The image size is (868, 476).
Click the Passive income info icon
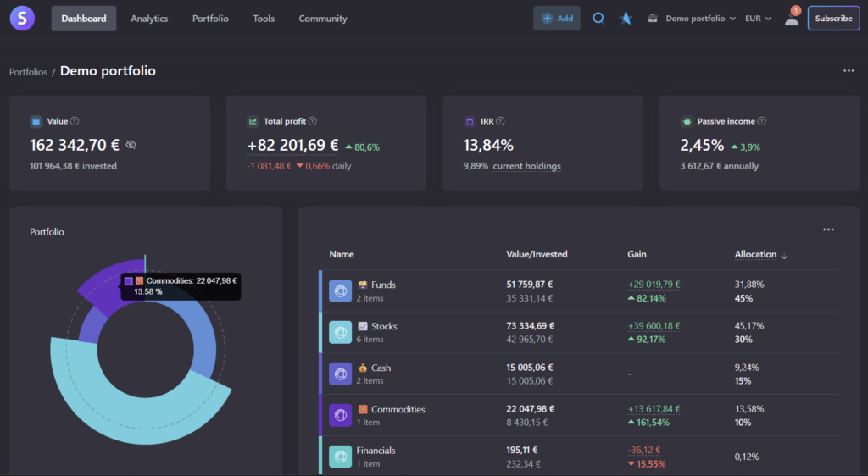(x=762, y=122)
